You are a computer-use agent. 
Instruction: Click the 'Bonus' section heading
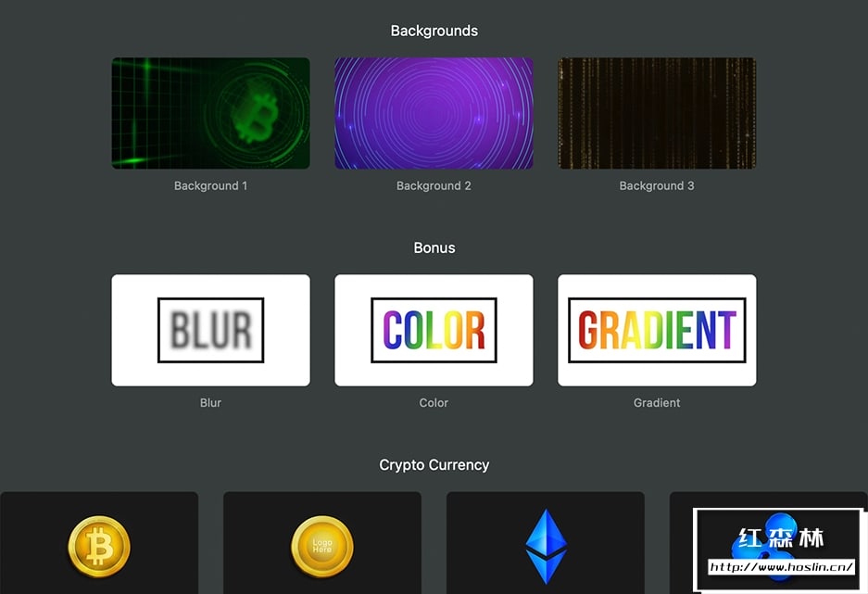click(434, 248)
